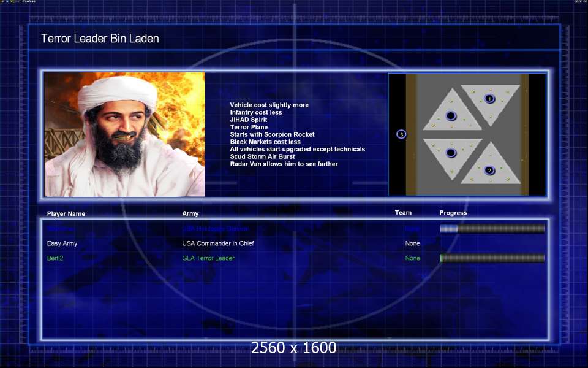Click 'Radar Van allows him to see farther'
Viewport: 588px width, 368px height.
(284, 164)
